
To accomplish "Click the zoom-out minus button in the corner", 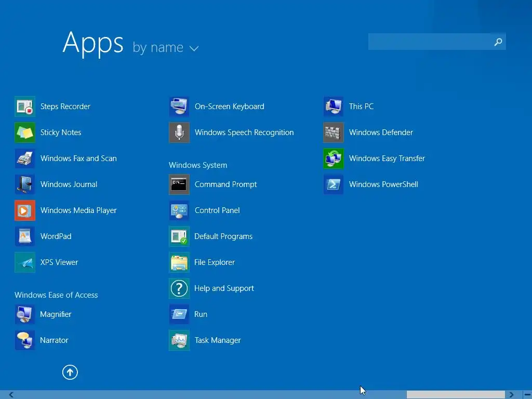I will (527, 395).
